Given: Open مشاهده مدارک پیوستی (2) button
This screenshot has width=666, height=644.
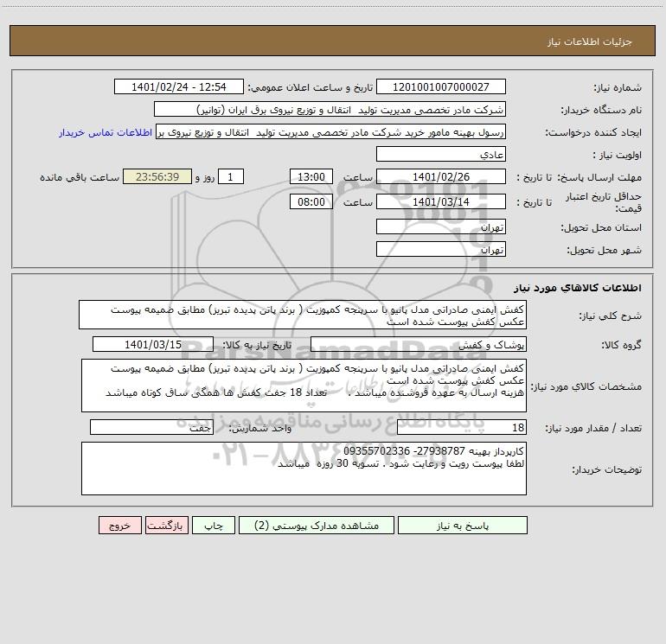Looking at the screenshot, I should (317, 526).
